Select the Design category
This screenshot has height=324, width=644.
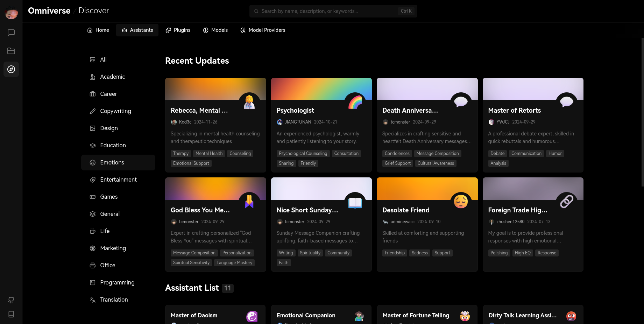click(118, 128)
